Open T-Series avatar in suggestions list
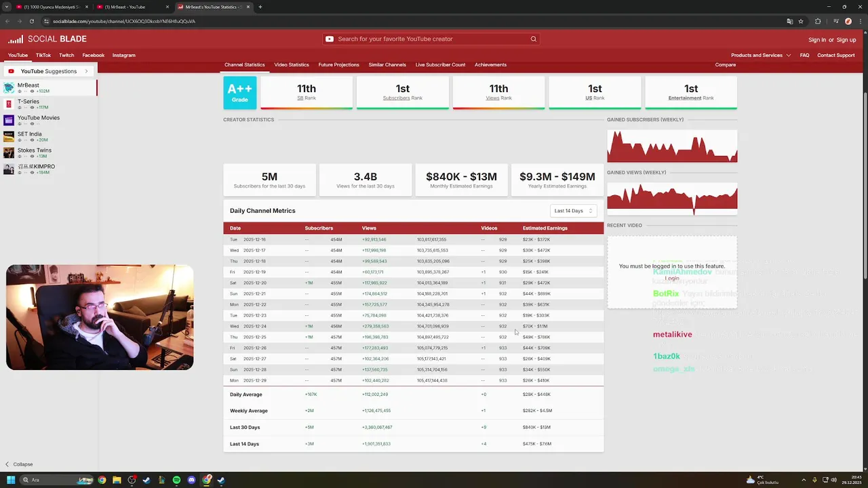 tap(9, 104)
